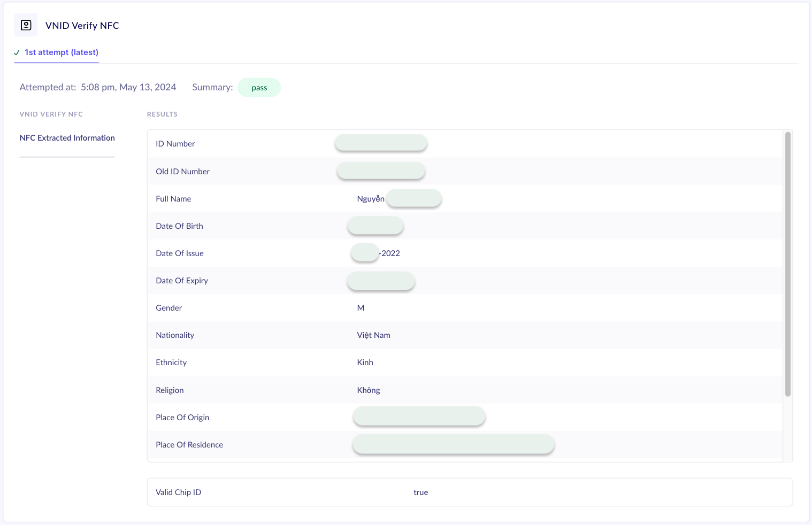Viewport: 812px width, 525px height.
Task: Click the hidden Date Of Birth value
Action: tap(376, 226)
